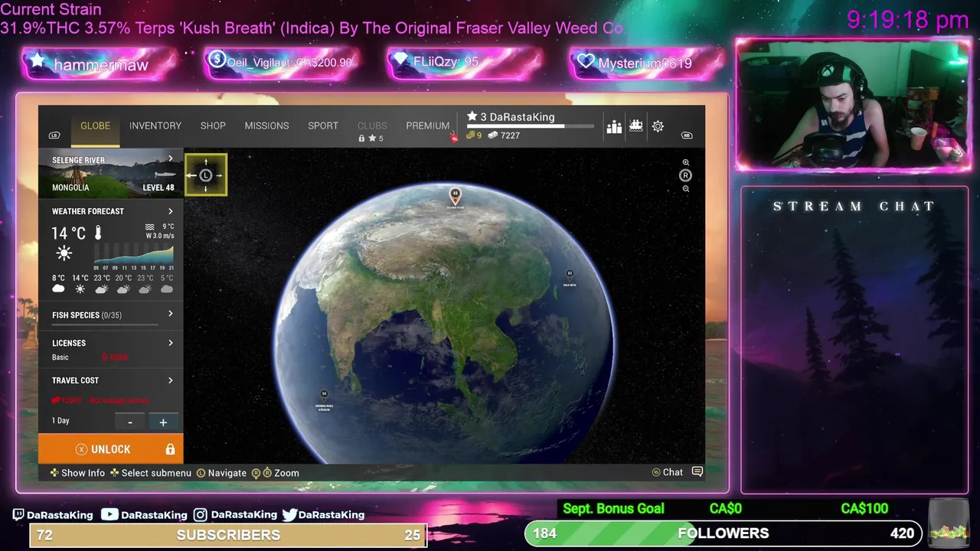Open the settings gear icon
The height and width of the screenshot is (551, 980).
click(658, 126)
